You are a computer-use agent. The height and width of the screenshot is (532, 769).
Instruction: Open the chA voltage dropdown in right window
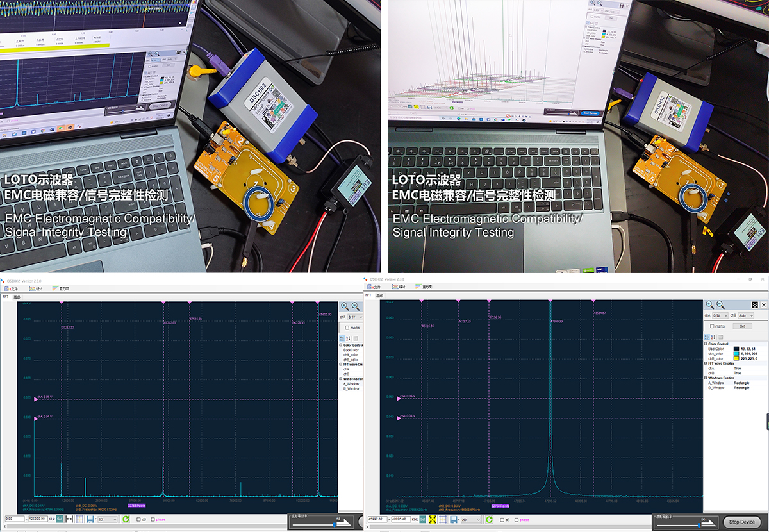[722, 316]
